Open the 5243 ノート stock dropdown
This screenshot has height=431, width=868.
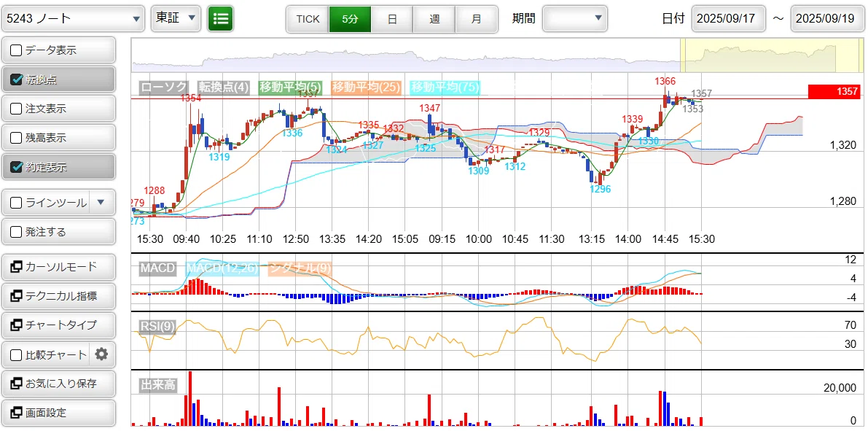pyautogui.click(x=74, y=19)
